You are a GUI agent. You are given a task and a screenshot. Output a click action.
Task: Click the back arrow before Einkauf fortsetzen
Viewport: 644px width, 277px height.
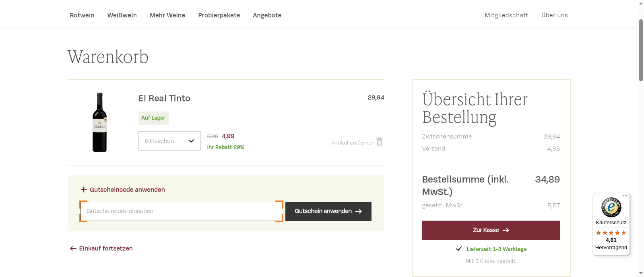[73, 248]
